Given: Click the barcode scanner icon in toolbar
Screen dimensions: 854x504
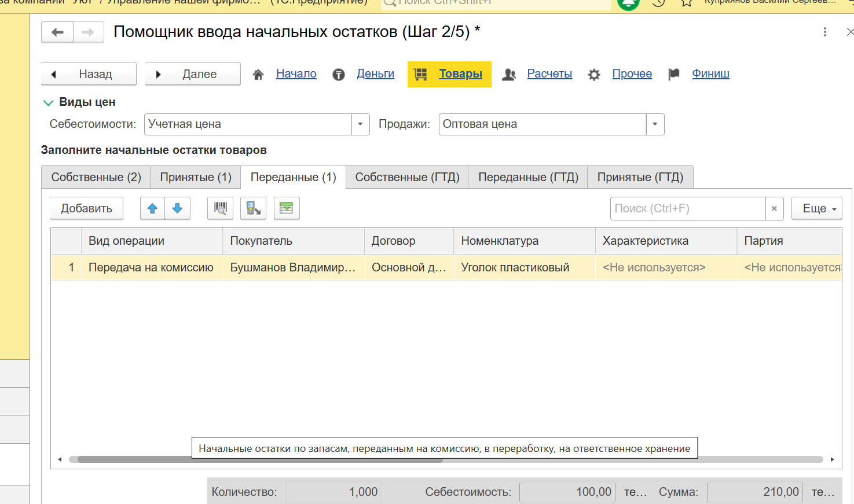Looking at the screenshot, I should pyautogui.click(x=220, y=208).
